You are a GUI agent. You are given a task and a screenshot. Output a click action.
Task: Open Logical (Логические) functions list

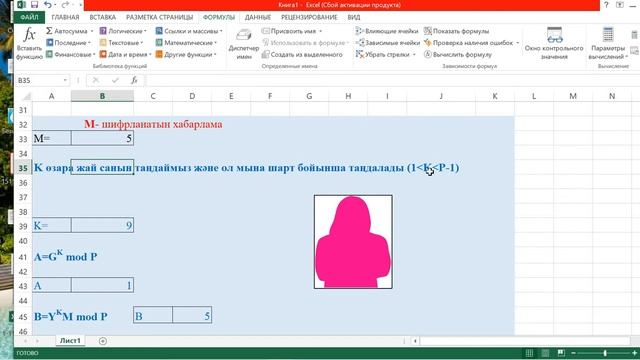(x=123, y=31)
